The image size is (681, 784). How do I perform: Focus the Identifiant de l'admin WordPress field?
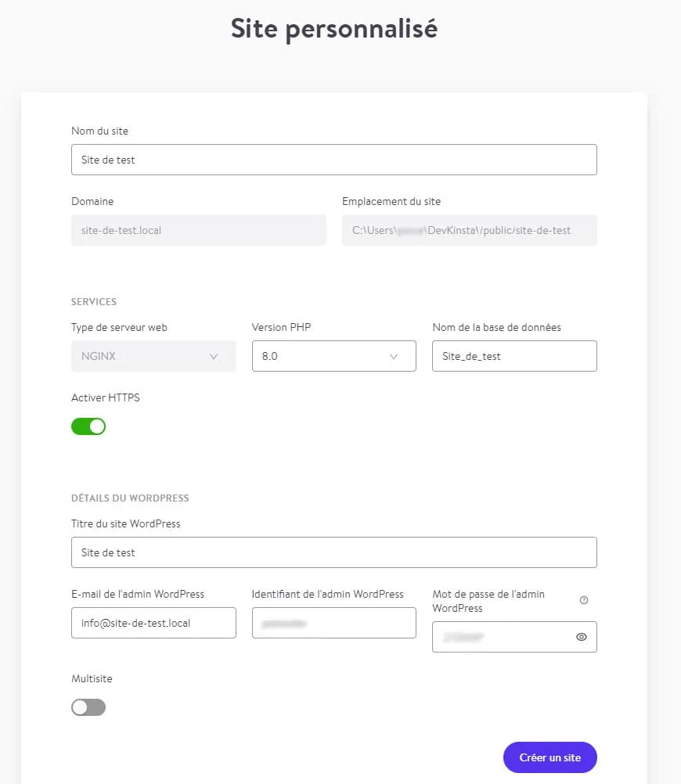coord(333,623)
